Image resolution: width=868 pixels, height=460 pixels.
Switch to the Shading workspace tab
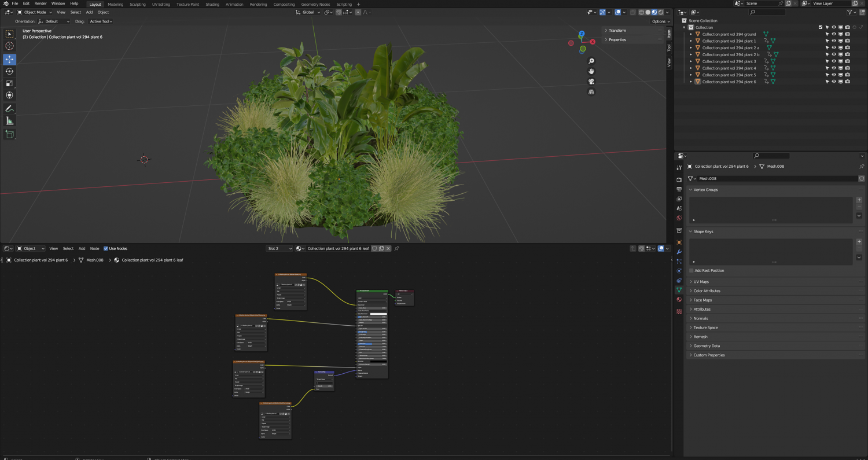click(212, 4)
